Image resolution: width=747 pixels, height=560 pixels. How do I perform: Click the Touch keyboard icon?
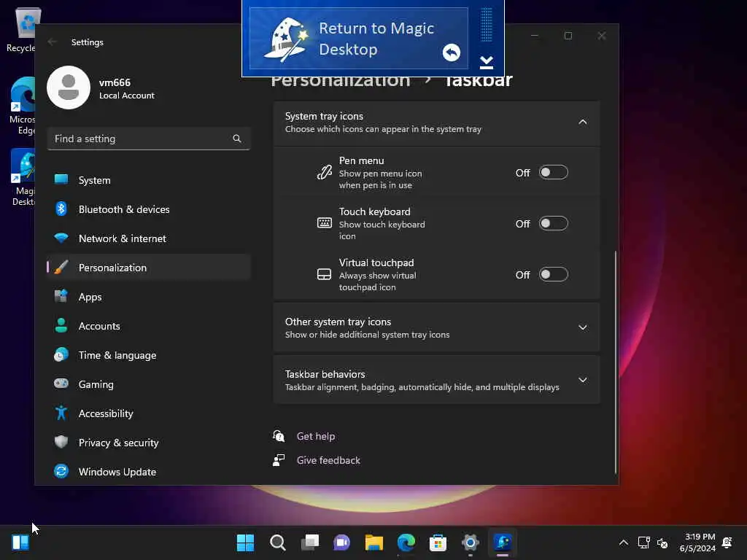coord(325,223)
